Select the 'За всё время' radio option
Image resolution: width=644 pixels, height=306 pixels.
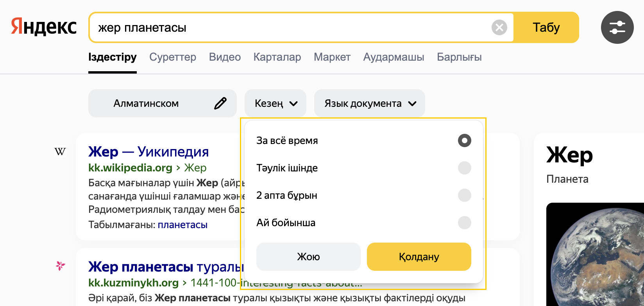464,140
